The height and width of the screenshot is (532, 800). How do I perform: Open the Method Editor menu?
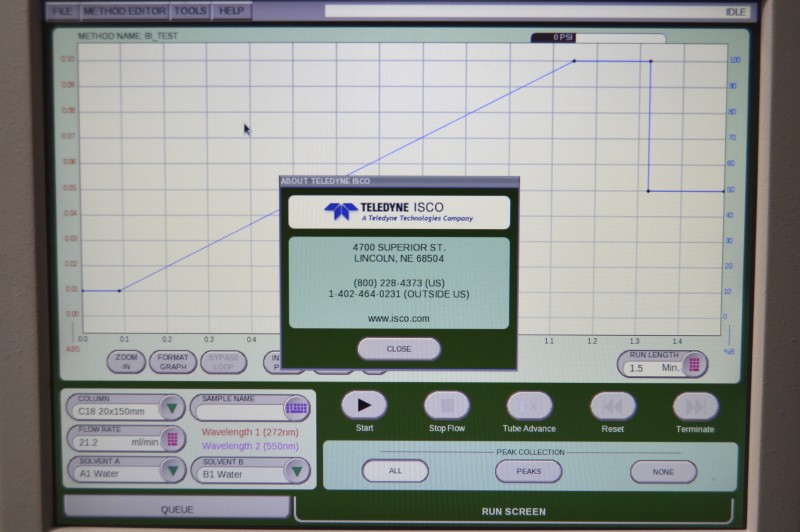click(x=124, y=12)
